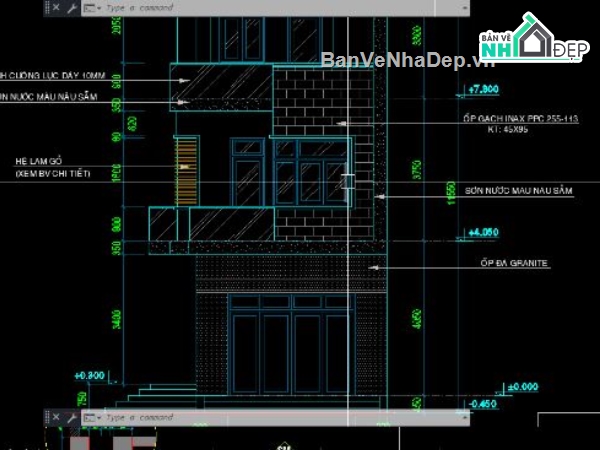Select the '750' step height dimension

click(82, 399)
